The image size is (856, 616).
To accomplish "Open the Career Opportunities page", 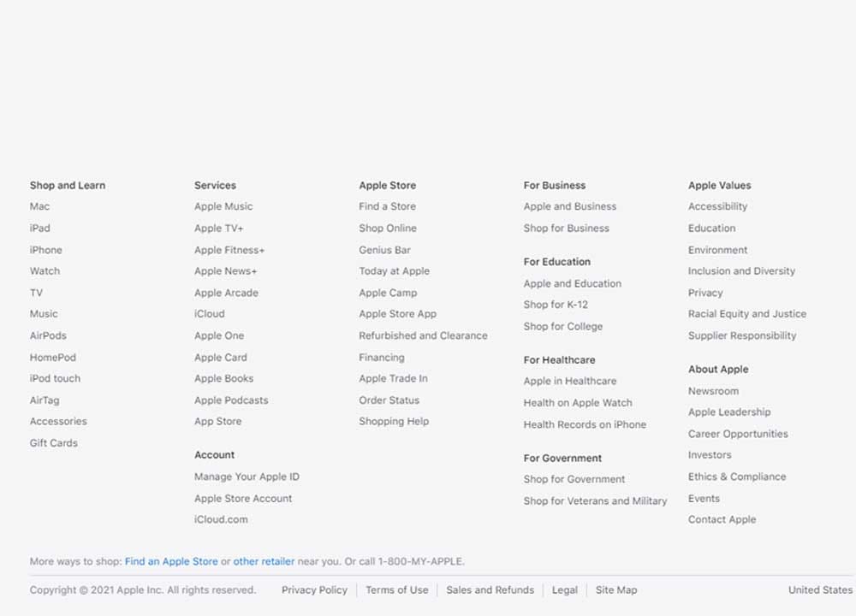I will [x=738, y=434].
